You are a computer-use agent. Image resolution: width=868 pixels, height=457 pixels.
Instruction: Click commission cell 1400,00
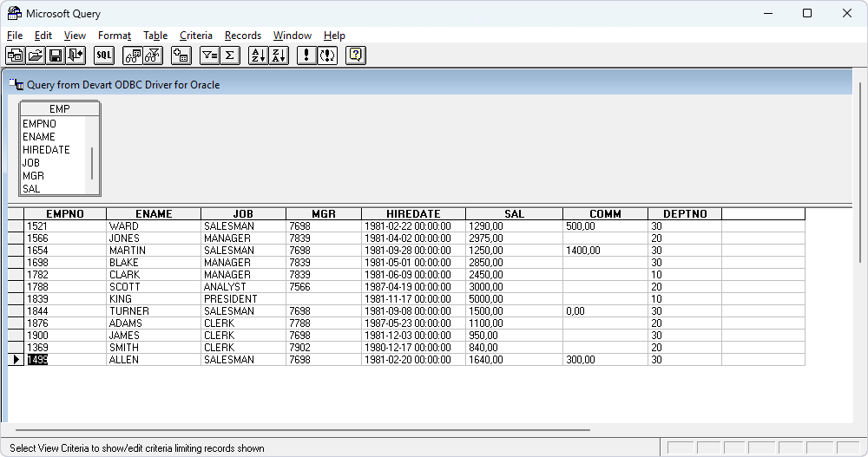pyautogui.click(x=606, y=251)
